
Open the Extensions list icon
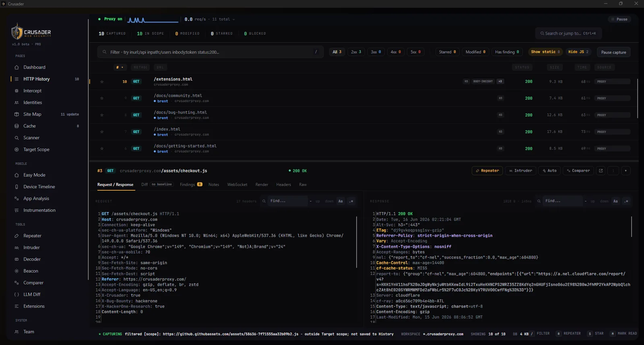[x=17, y=306]
